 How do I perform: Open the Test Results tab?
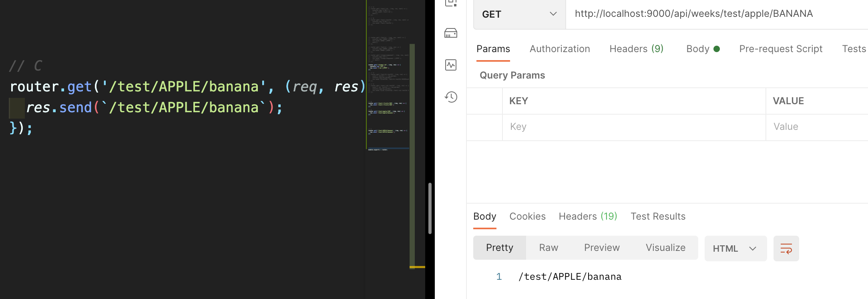658,216
